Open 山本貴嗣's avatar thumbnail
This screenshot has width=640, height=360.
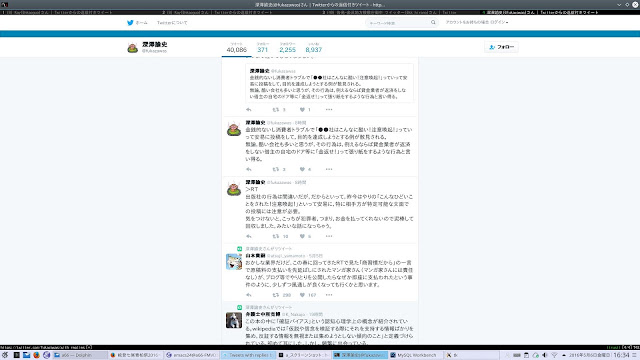coord(234,262)
